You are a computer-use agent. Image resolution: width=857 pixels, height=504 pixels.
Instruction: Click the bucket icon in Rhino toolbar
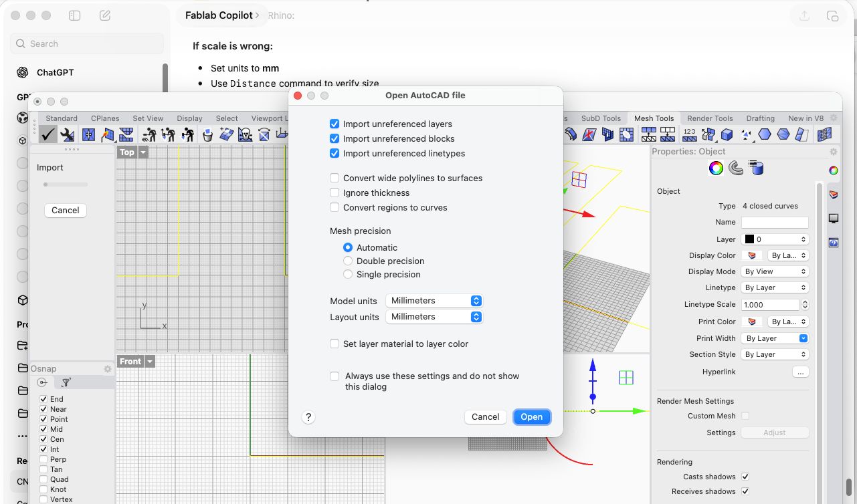[x=208, y=134]
